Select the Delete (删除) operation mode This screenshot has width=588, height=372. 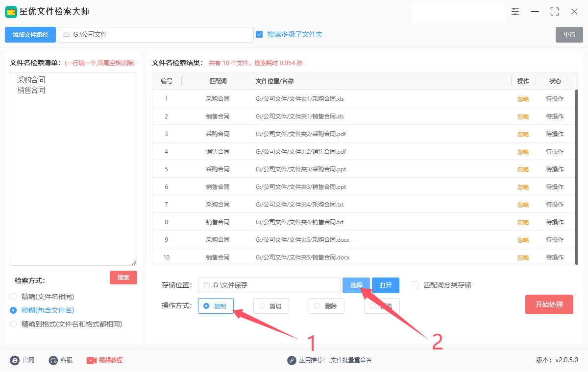(326, 306)
